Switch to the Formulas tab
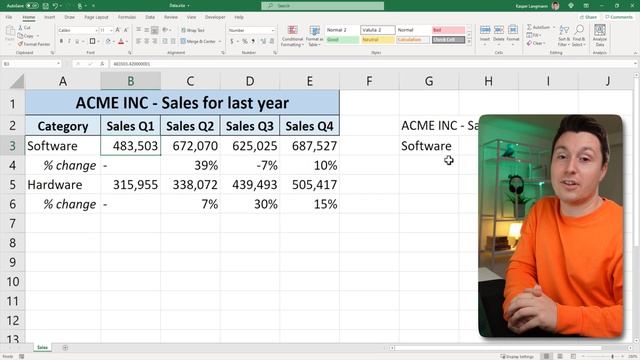Screen dimensions: 640x360 pos(127,17)
